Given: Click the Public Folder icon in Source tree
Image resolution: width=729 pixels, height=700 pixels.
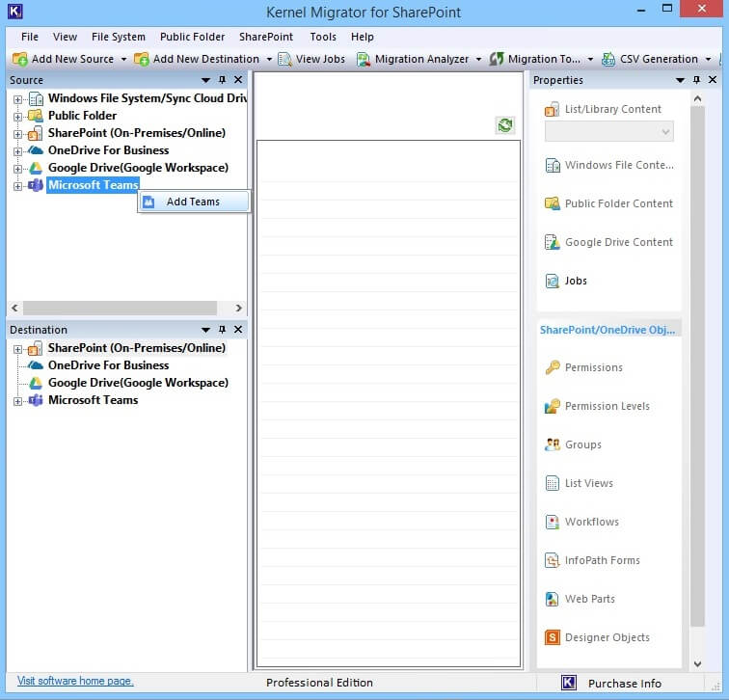Looking at the screenshot, I should click(36, 116).
